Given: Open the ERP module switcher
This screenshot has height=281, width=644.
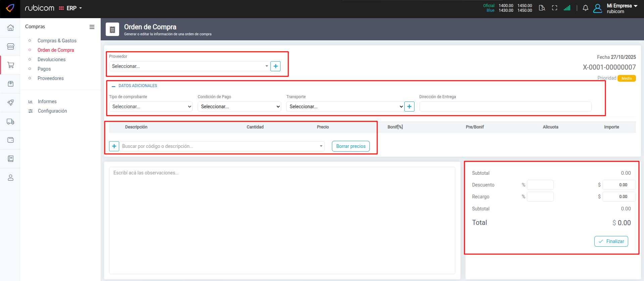Looking at the screenshot, I should 71,8.
